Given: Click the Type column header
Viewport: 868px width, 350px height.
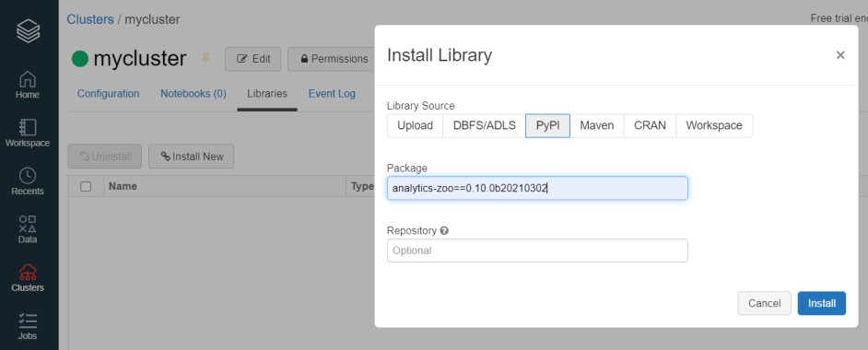Looking at the screenshot, I should click(x=362, y=186).
